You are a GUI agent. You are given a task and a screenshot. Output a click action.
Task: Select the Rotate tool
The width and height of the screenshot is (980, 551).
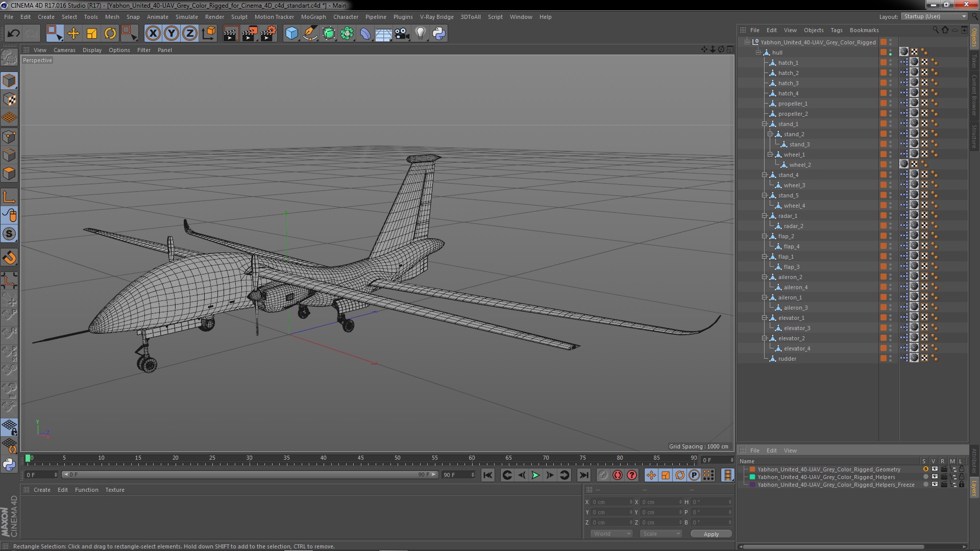(110, 34)
